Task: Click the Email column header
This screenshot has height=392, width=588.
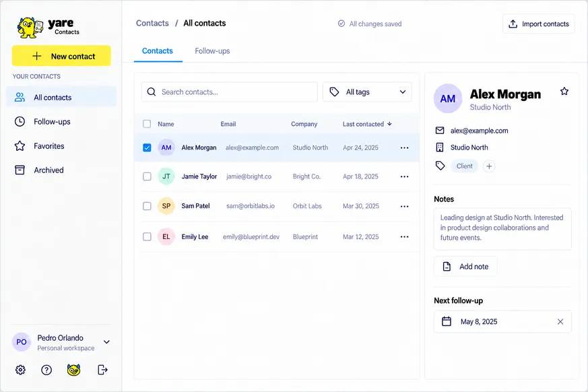Action: click(x=228, y=124)
